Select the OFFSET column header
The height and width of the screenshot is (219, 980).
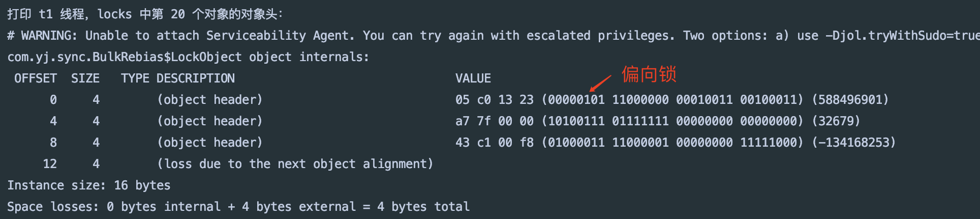(x=36, y=78)
